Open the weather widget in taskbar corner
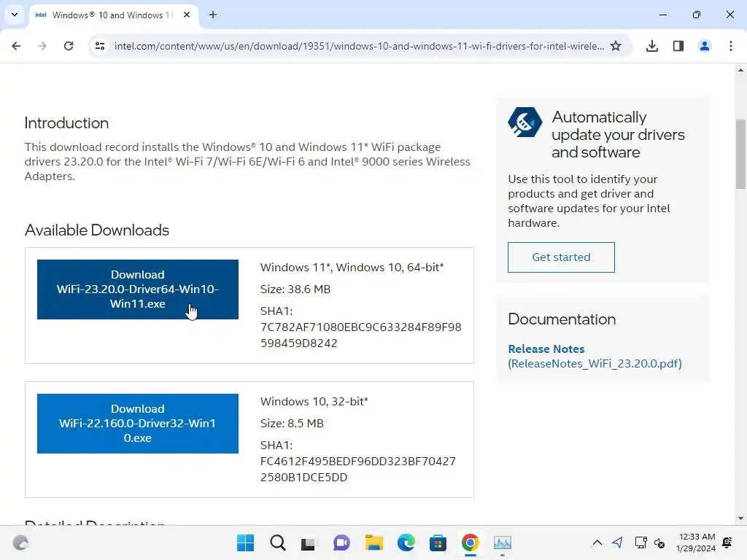 pos(20,542)
